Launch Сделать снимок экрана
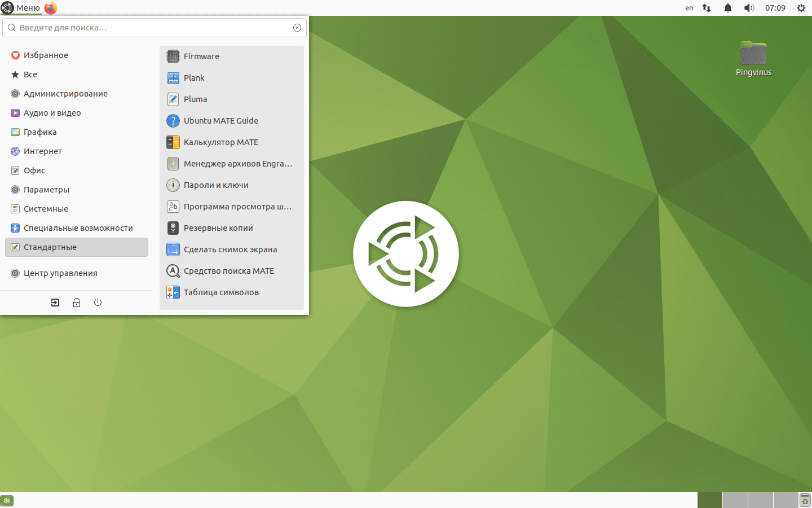The height and width of the screenshot is (508, 812). click(x=232, y=249)
